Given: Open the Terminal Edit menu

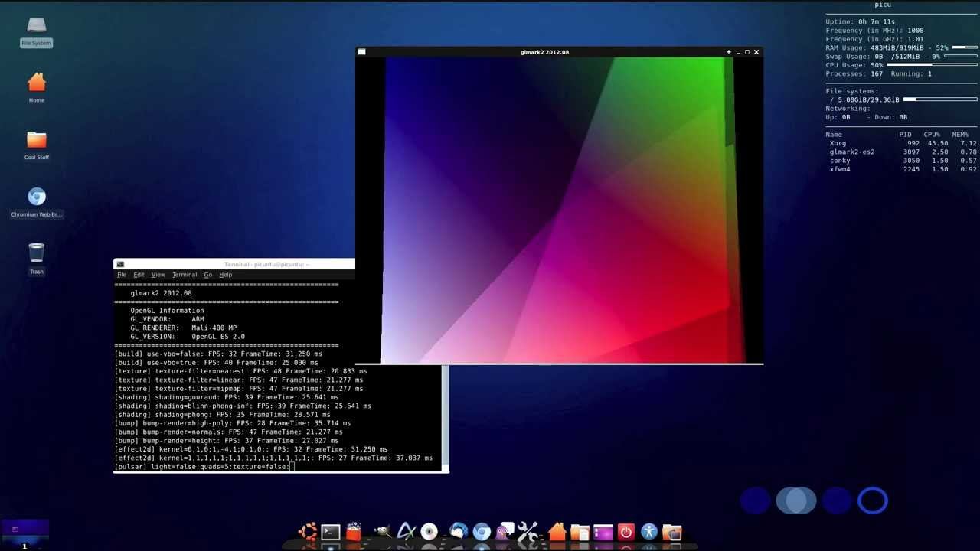Looking at the screenshot, I should [x=139, y=275].
